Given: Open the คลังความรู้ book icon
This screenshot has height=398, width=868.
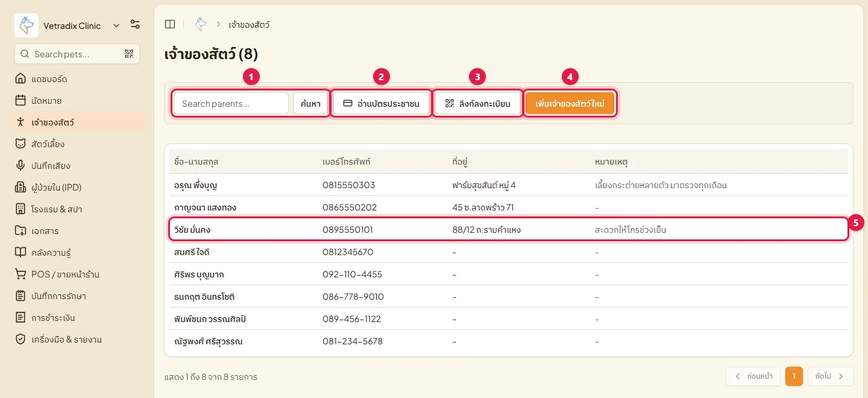Looking at the screenshot, I should pos(20,253).
